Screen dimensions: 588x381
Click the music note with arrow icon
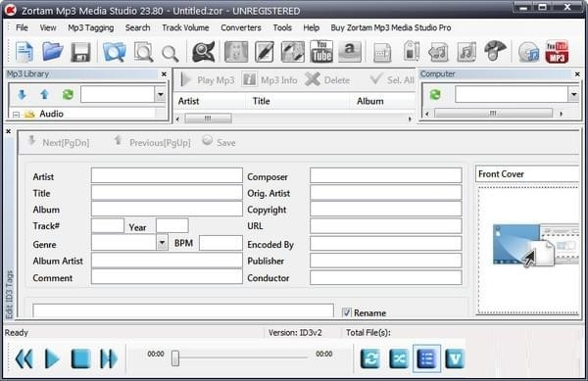(x=439, y=52)
